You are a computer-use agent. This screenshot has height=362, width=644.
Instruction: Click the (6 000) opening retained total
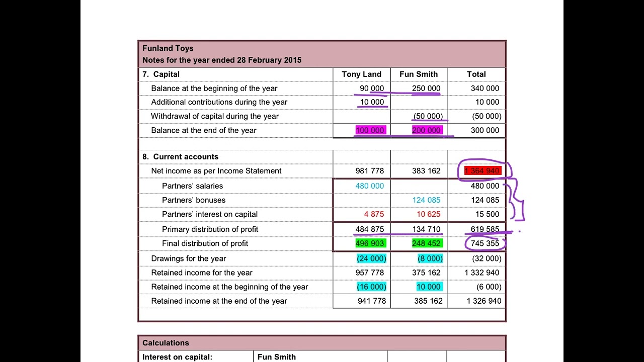(x=489, y=287)
